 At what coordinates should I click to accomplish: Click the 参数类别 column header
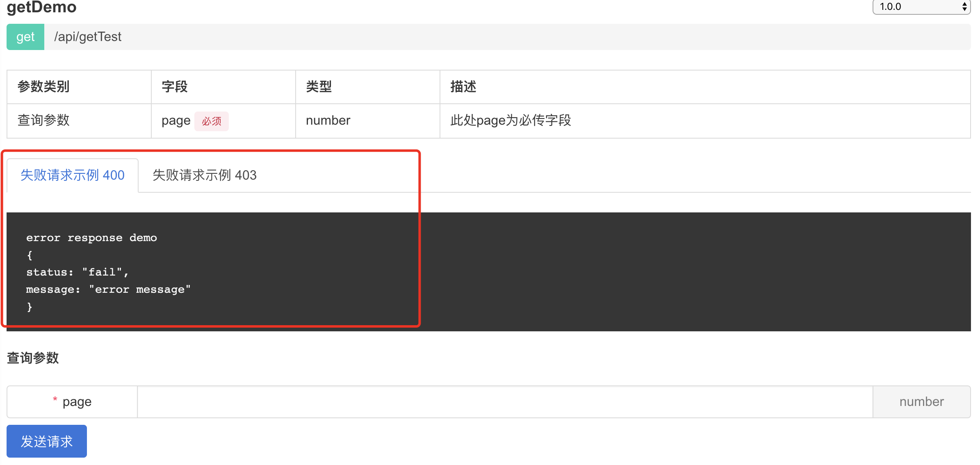pos(43,87)
